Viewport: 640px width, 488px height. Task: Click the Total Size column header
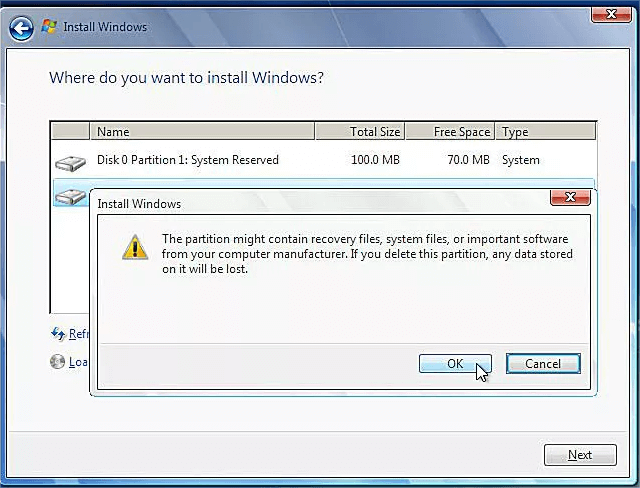pyautogui.click(x=360, y=131)
